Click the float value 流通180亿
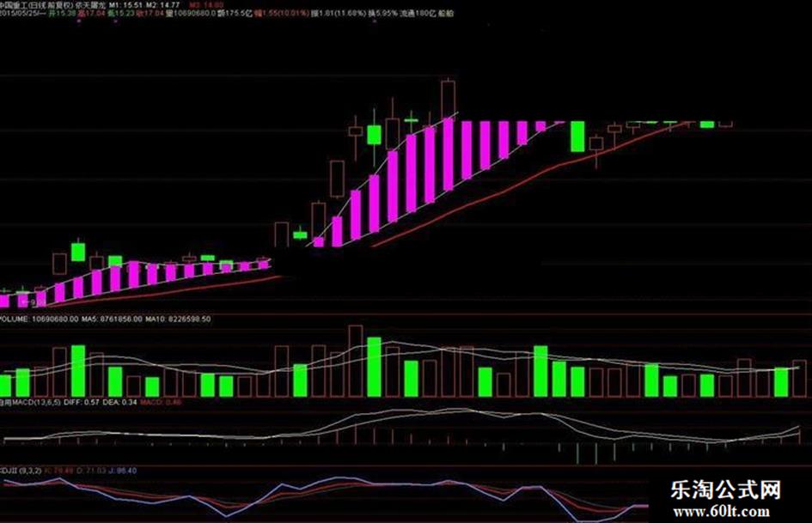Screen dimensions: 812x523 tap(418, 14)
